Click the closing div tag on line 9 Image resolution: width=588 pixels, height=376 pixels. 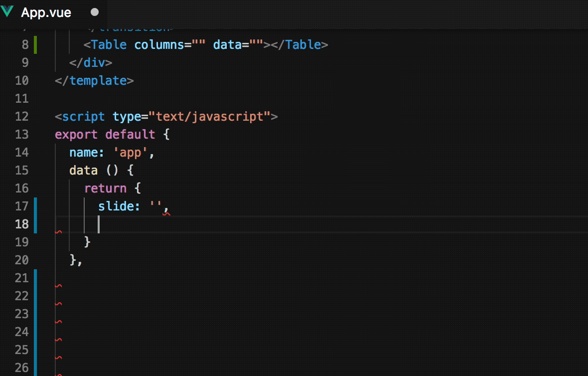(91, 63)
